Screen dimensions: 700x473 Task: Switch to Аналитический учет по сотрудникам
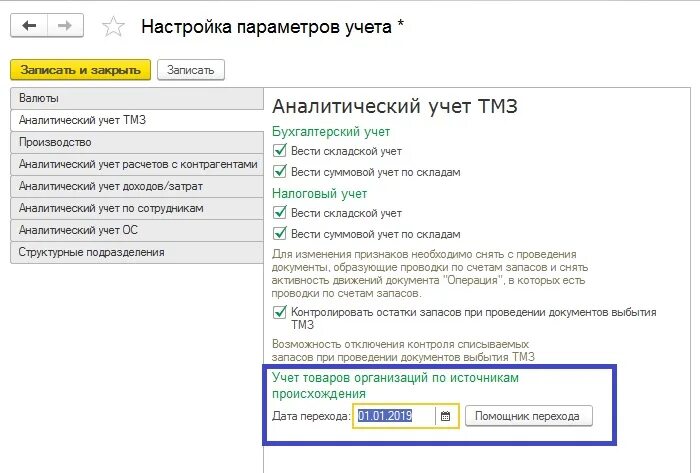(x=137, y=208)
